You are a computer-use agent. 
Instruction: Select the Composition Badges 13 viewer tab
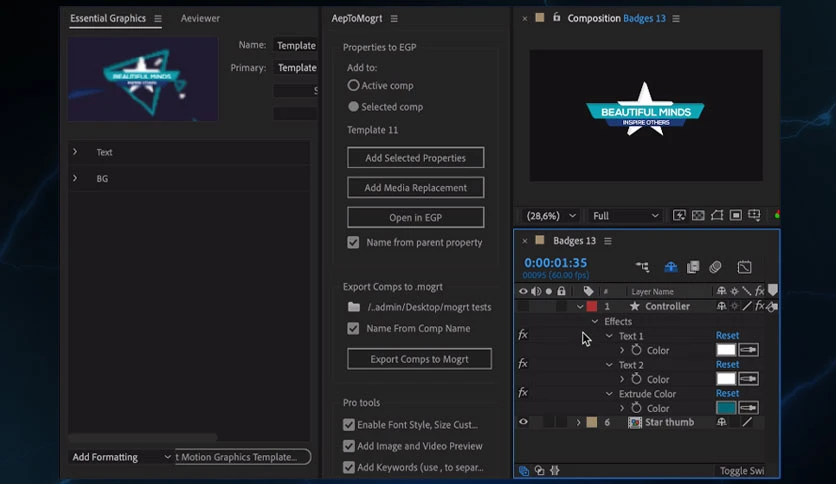(616, 18)
